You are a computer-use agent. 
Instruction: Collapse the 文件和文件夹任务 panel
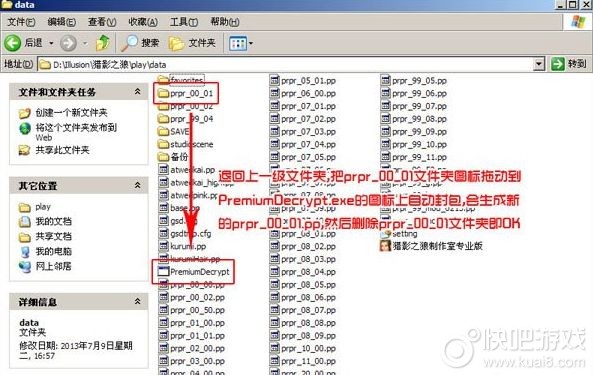tap(138, 91)
